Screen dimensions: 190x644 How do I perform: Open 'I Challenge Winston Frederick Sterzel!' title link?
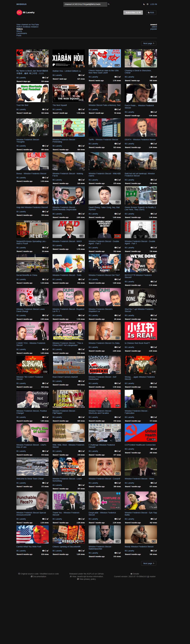point(102,446)
